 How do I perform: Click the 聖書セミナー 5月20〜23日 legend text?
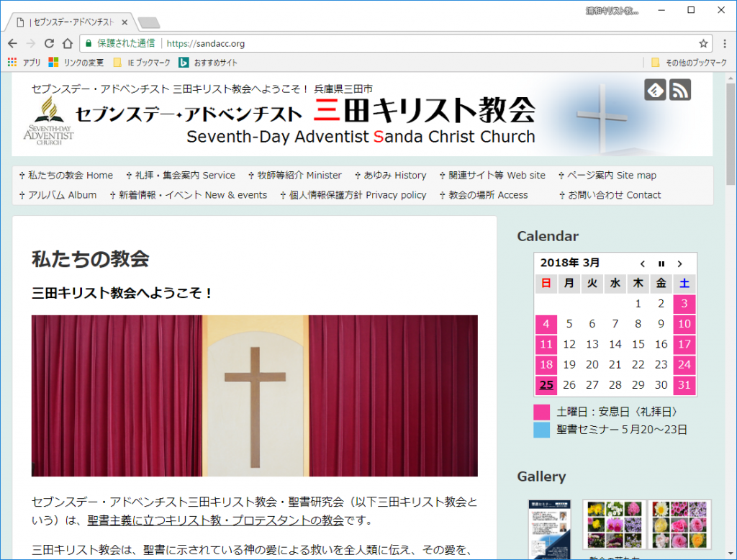tap(622, 430)
